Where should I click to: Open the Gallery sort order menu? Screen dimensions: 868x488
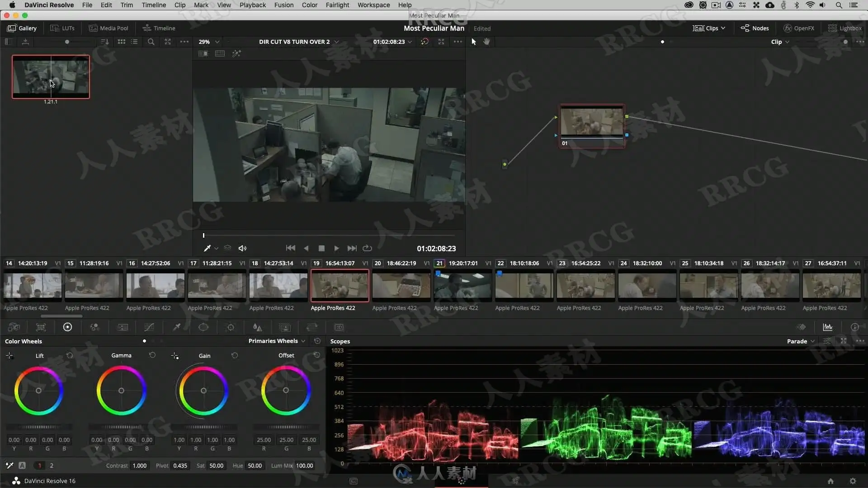coord(104,42)
